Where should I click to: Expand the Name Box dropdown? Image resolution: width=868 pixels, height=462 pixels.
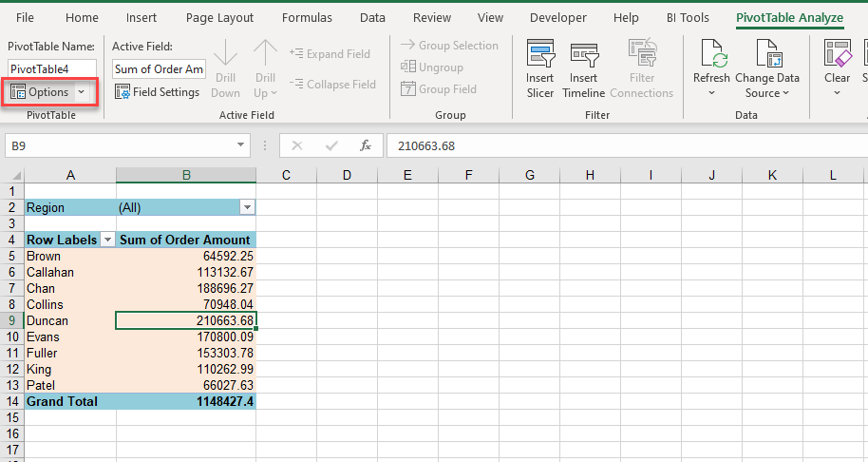pyautogui.click(x=242, y=145)
